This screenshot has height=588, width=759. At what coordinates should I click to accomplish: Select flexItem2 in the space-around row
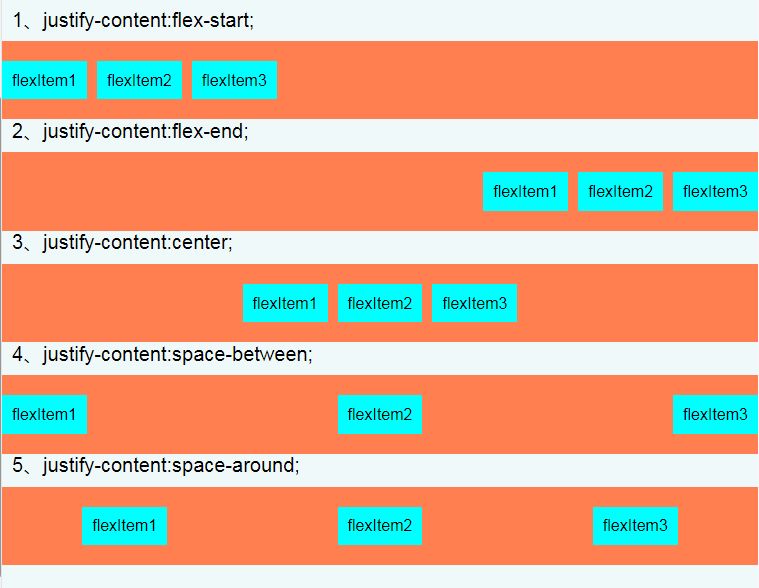click(380, 525)
